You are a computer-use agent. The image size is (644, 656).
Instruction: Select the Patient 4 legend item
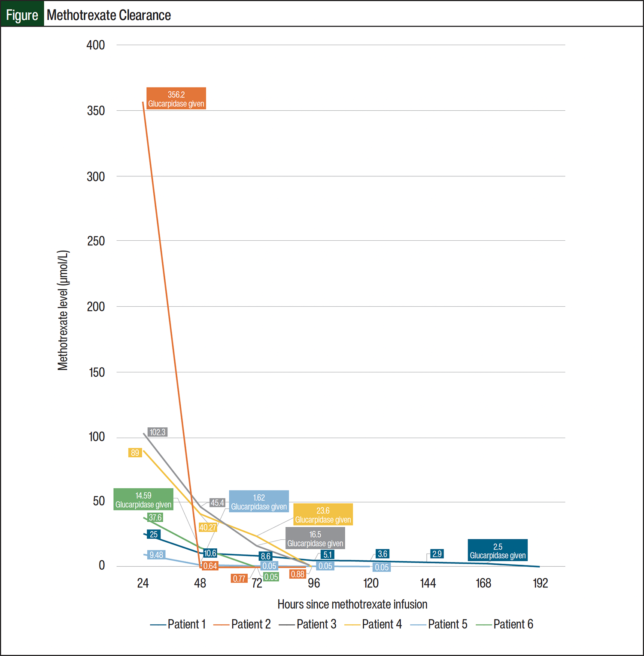[x=374, y=624]
